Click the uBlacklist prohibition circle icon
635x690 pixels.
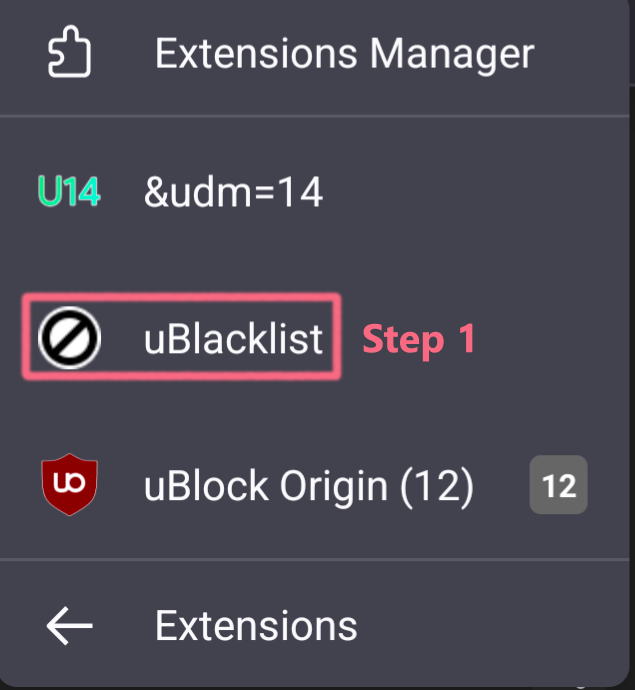(69, 338)
